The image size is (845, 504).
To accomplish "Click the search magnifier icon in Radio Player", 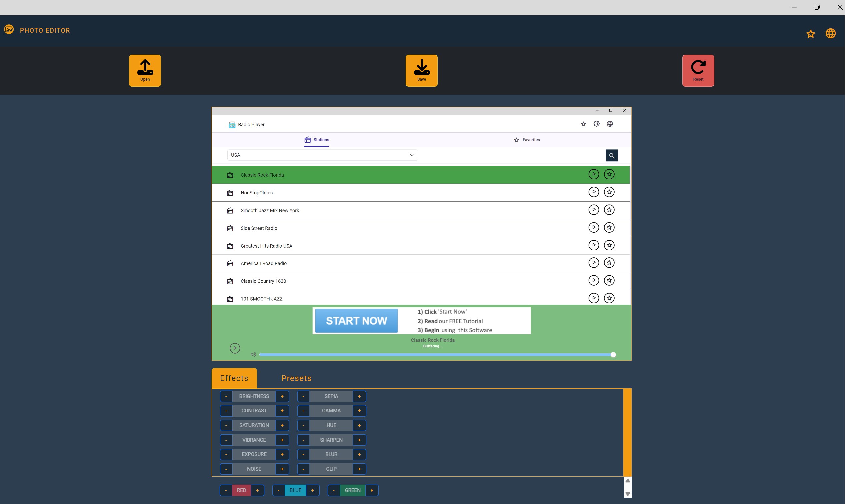I will [x=612, y=155].
